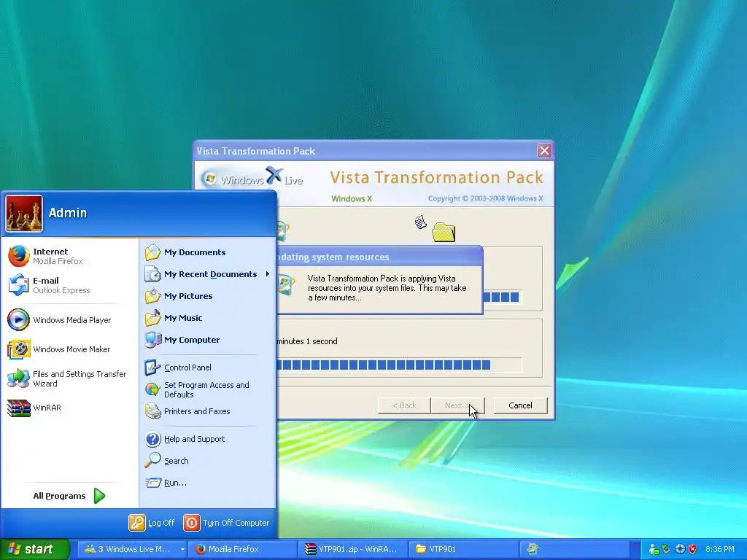This screenshot has height=560, width=747.
Task: Expand All Programs list
Action: click(x=69, y=496)
